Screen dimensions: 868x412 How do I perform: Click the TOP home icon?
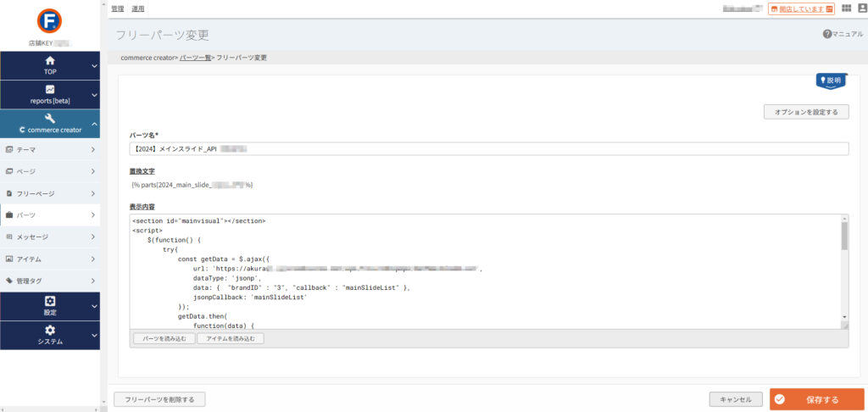click(50, 61)
